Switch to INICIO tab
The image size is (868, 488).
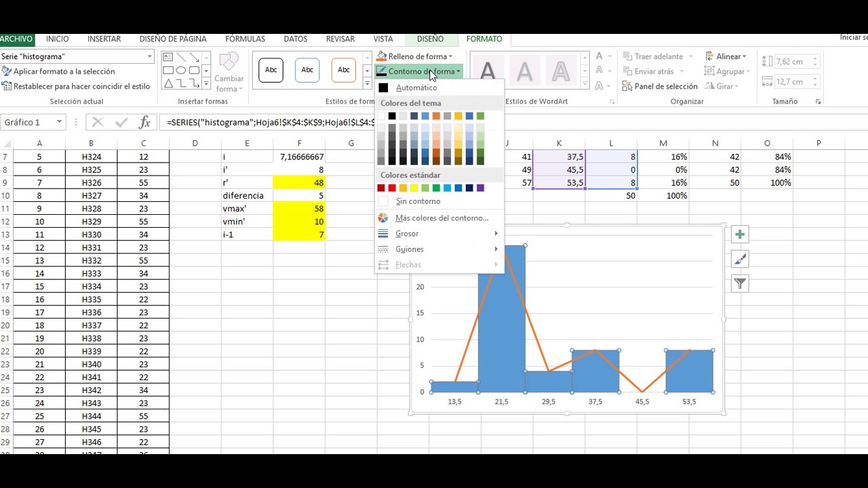tap(58, 39)
